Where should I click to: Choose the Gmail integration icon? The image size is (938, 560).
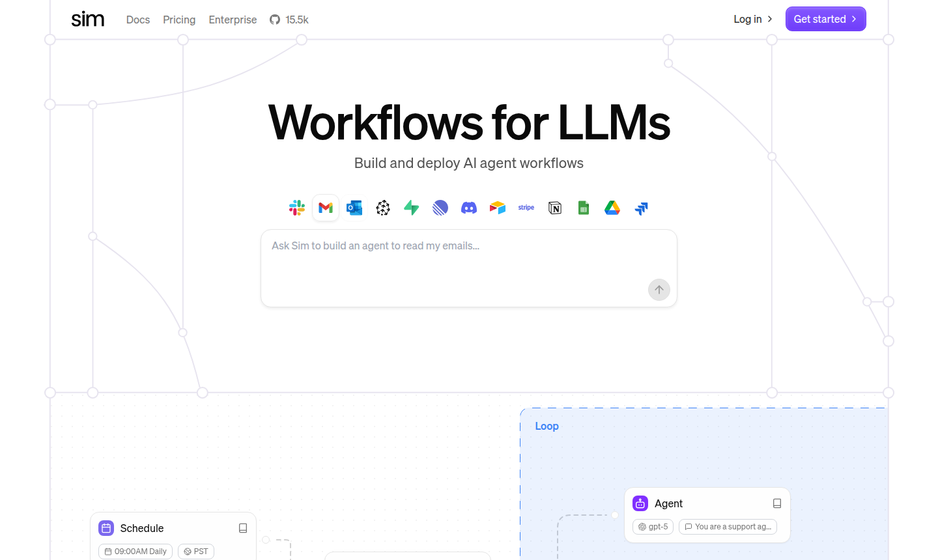pos(326,208)
